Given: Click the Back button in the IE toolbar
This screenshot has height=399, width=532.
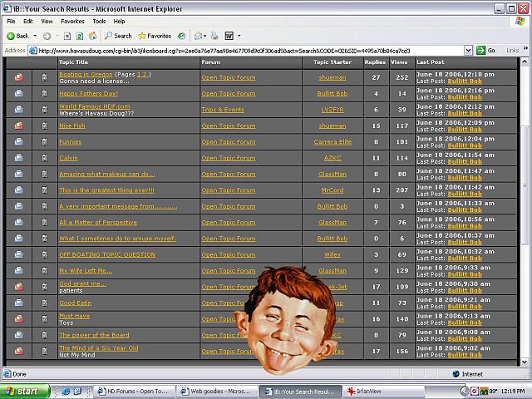Looking at the screenshot, I should (17, 36).
